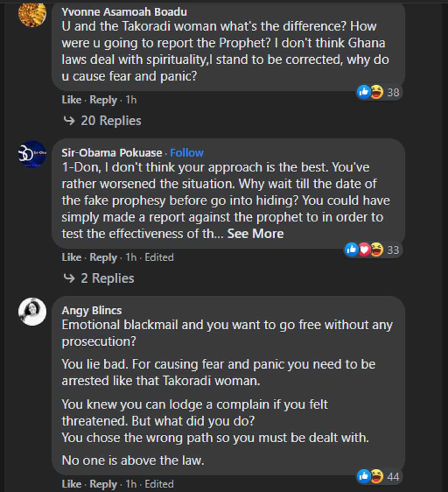Expand the 20 Replies thread
The width and height of the screenshot is (448, 492).
tap(111, 120)
